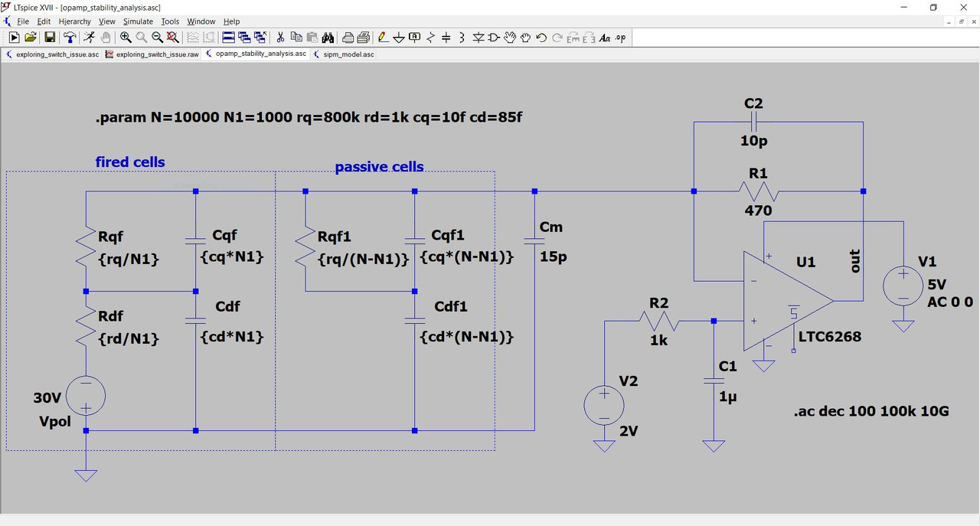Click the V1 source value 5V
This screenshot has height=526, width=980.
click(937, 284)
